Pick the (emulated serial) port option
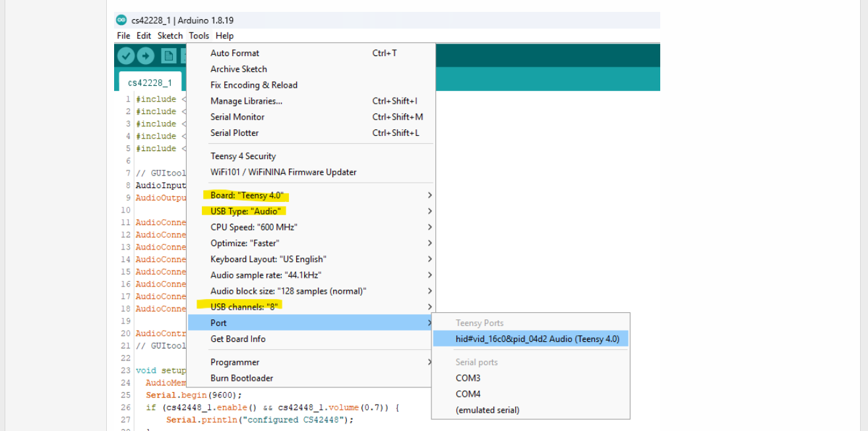This screenshot has height=431, width=868. click(487, 410)
